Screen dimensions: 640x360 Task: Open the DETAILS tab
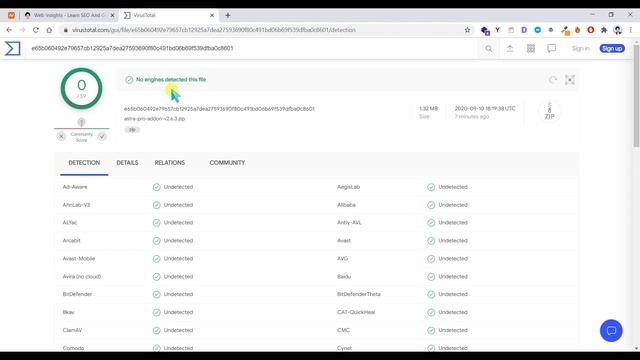127,162
